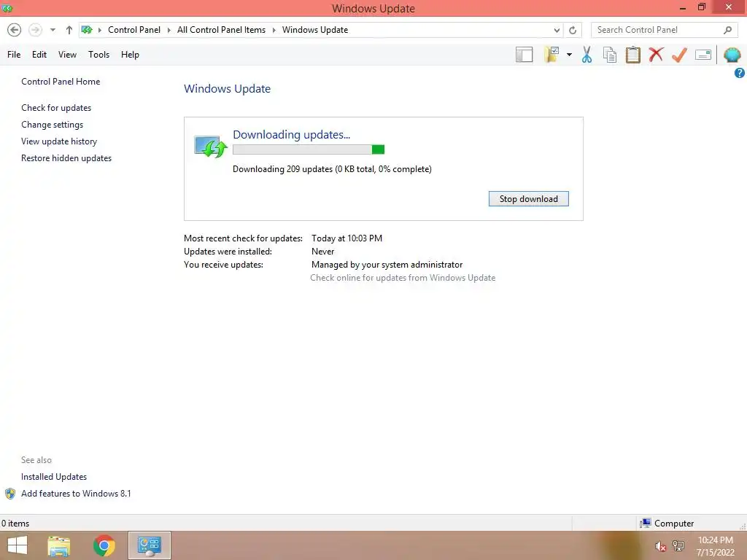Launch Google Chrome from the taskbar
The width and height of the screenshot is (747, 560).
point(104,545)
